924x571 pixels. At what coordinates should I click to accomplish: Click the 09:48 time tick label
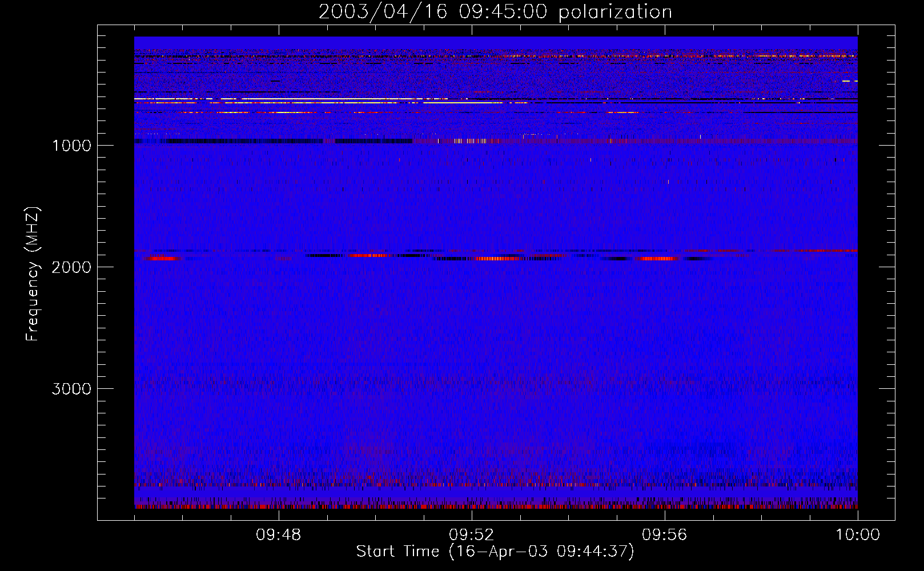pos(279,535)
